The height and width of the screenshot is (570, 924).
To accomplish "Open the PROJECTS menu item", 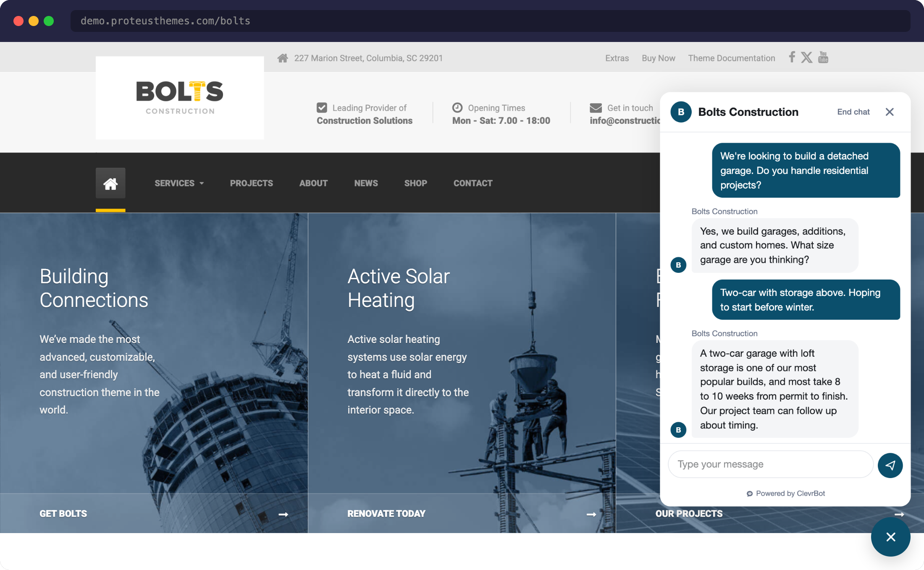I will 251,183.
